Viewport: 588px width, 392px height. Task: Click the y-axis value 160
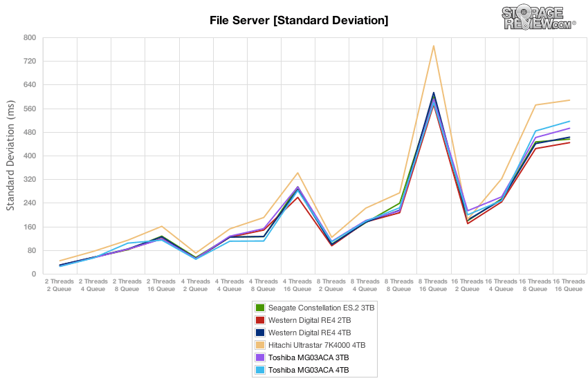[30, 227]
